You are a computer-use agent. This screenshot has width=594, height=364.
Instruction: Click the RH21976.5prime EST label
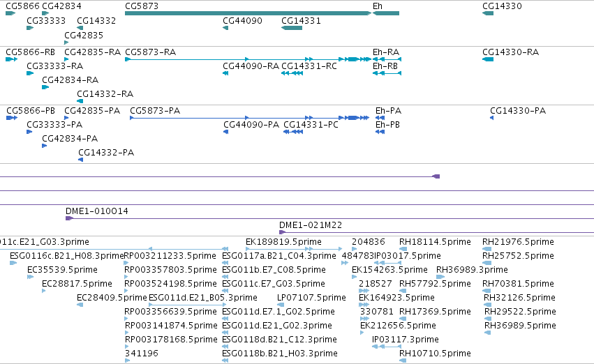point(518,242)
